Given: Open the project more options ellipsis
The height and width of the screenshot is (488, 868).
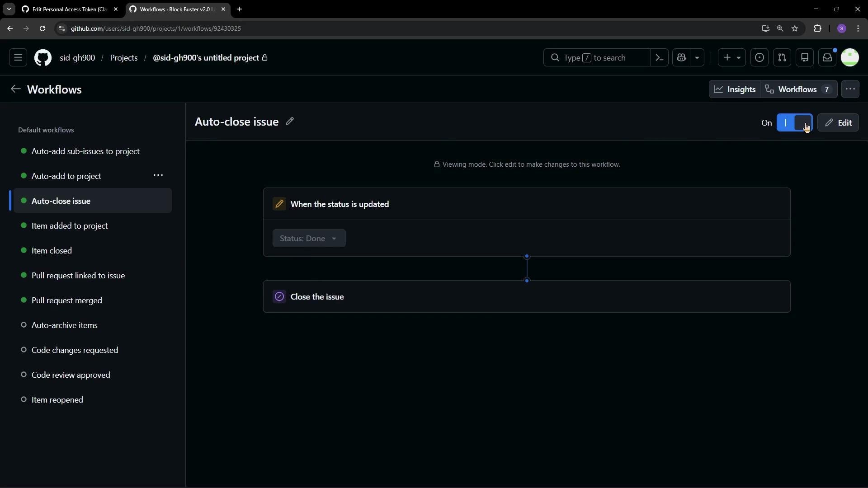Looking at the screenshot, I should click(850, 89).
